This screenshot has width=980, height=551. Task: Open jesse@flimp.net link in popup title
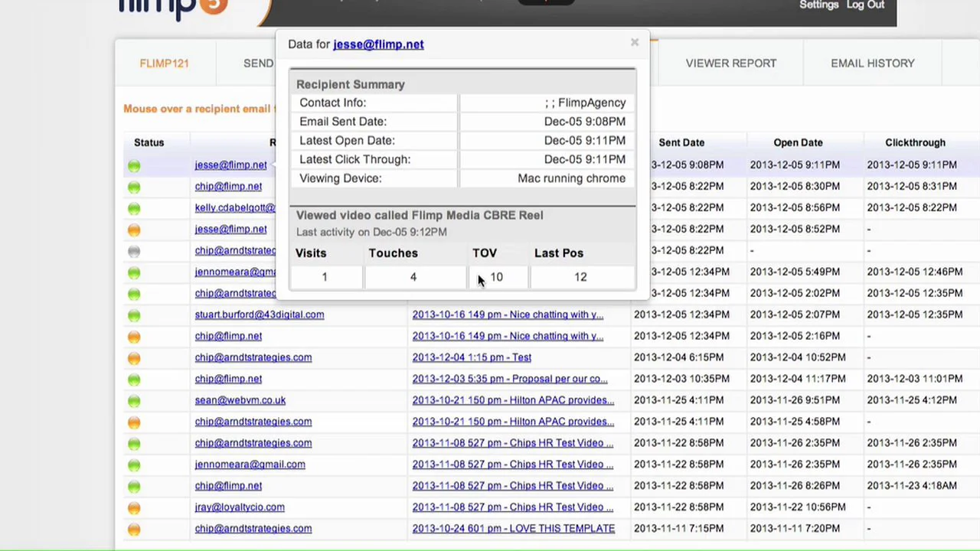pos(378,44)
